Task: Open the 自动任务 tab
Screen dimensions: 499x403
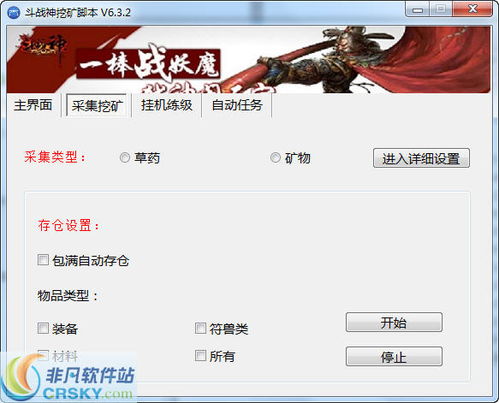Action: point(237,105)
